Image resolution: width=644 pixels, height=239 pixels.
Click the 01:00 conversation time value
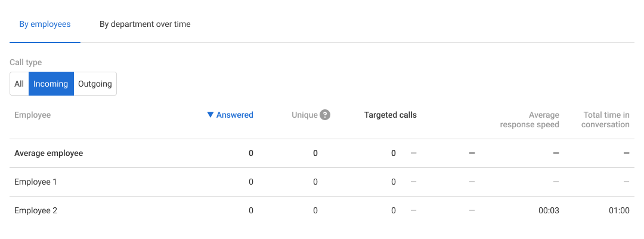(x=619, y=210)
